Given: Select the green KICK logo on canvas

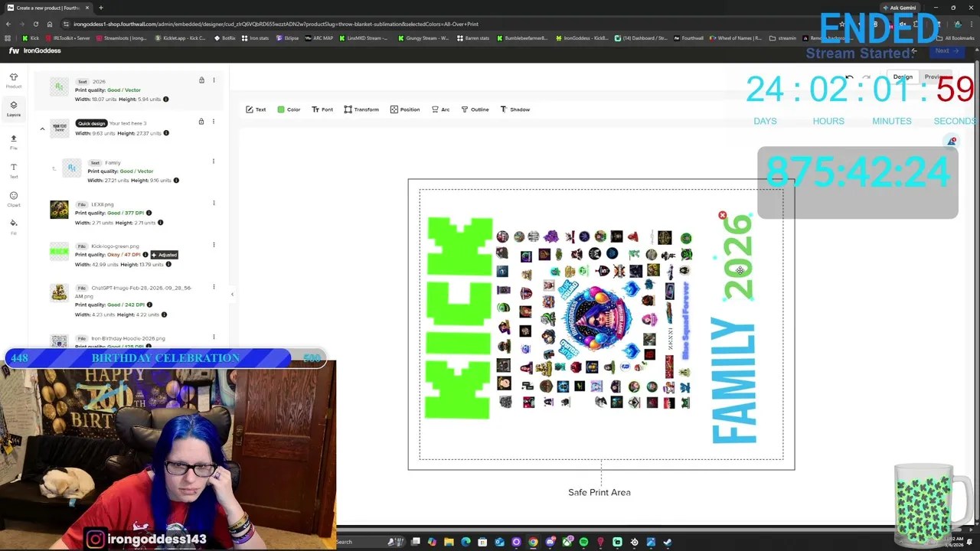Looking at the screenshot, I should click(x=459, y=318).
